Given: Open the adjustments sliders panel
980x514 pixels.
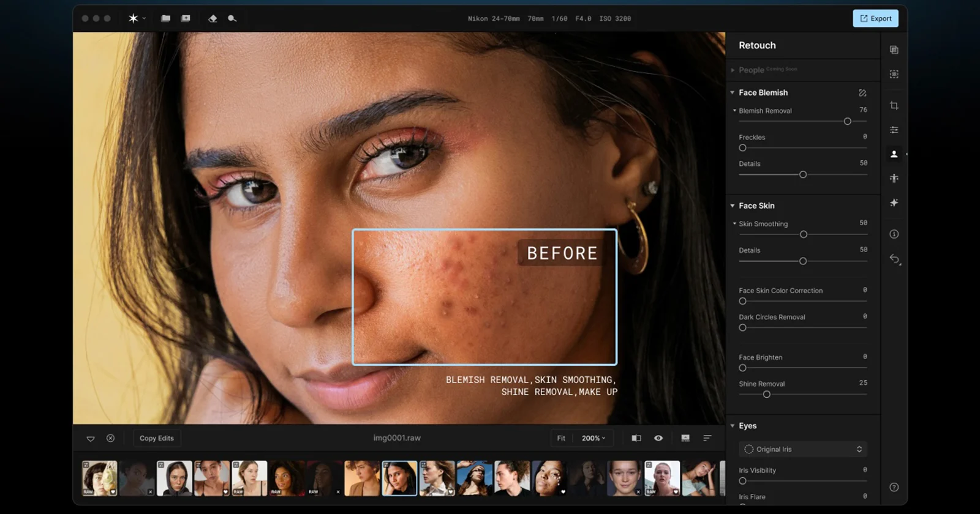Looking at the screenshot, I should pyautogui.click(x=894, y=130).
